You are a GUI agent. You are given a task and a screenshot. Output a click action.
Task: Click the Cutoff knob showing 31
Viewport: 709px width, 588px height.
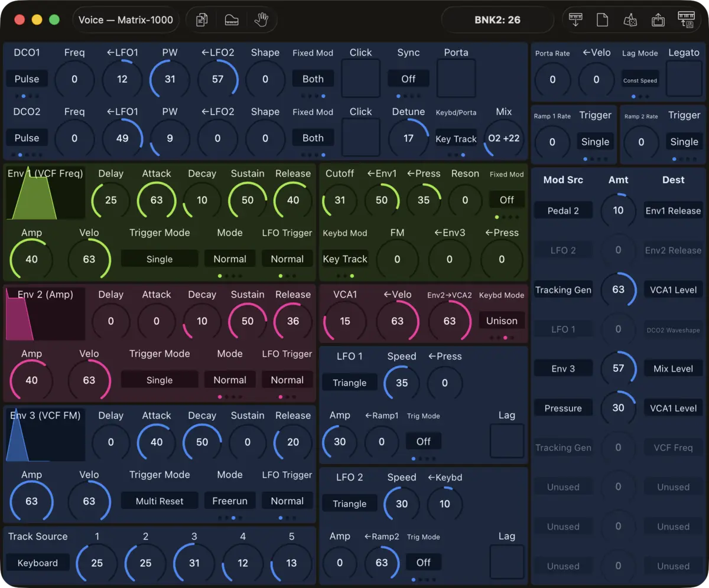pyautogui.click(x=340, y=200)
